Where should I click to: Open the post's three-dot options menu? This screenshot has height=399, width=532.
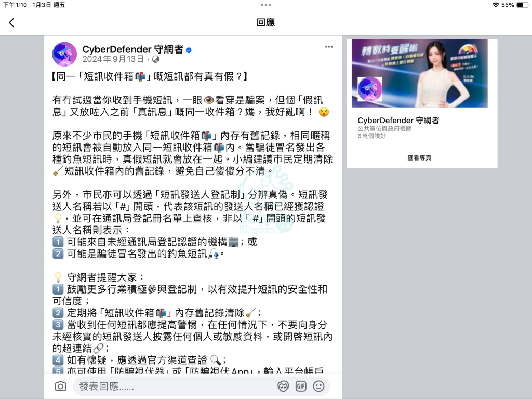329,47
